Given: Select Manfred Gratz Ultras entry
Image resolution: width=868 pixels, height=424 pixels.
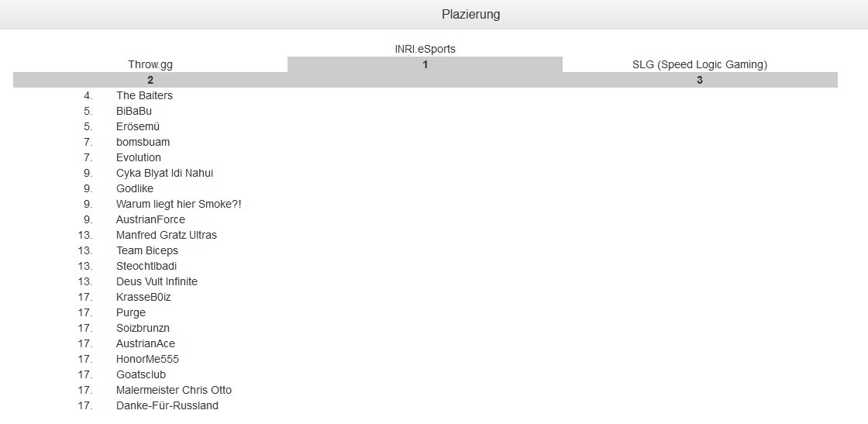Looking at the screenshot, I should [x=167, y=235].
